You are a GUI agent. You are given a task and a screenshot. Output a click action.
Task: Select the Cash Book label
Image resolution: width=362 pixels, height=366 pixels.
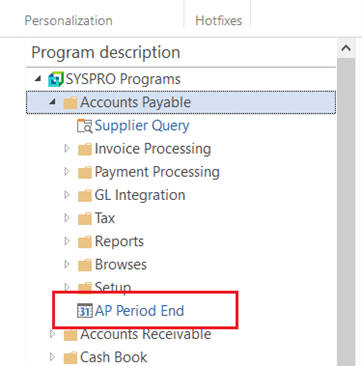tap(114, 358)
